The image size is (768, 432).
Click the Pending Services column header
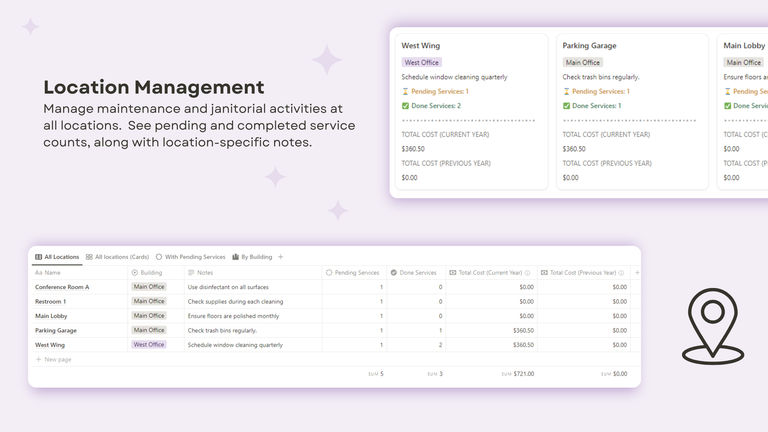click(x=353, y=272)
